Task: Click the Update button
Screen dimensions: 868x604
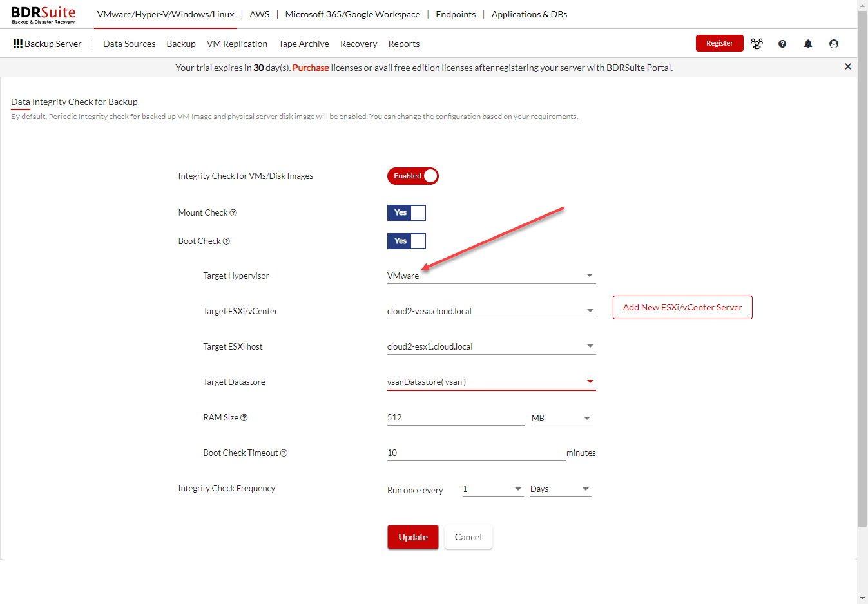Action: 413,537
